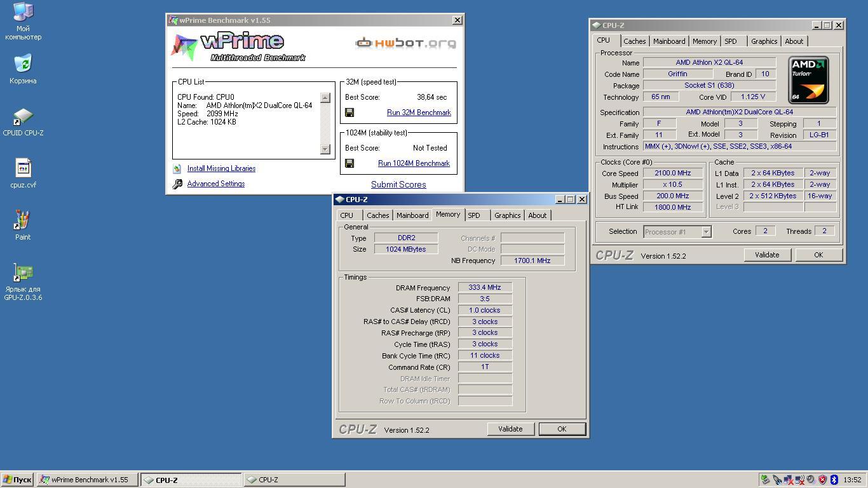This screenshot has width=868, height=488.
Task: Open Mainboard tab in right CPU-Z window
Action: (x=669, y=41)
